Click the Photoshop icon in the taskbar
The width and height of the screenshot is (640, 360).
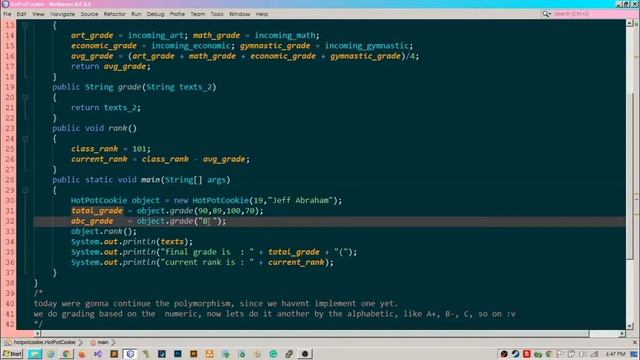click(178, 354)
